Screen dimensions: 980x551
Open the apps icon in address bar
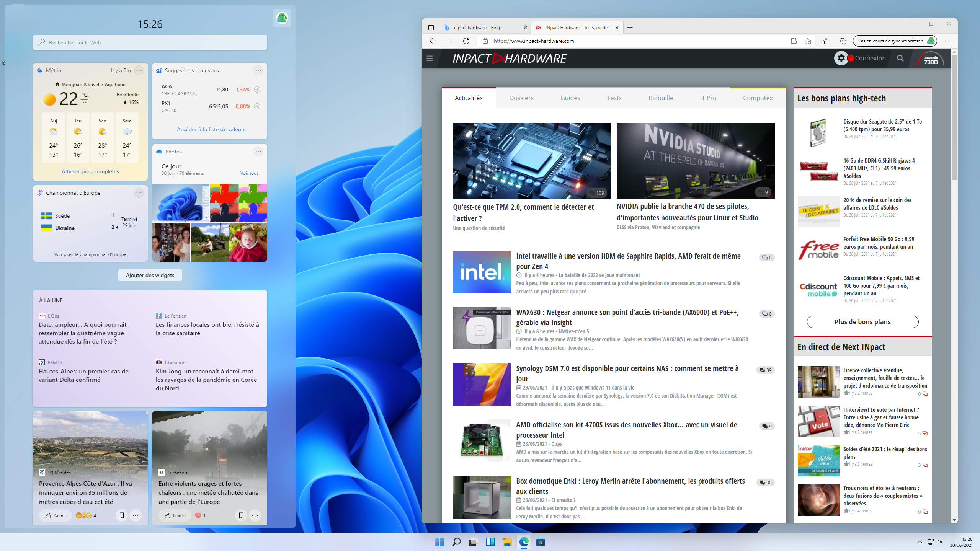point(794,41)
